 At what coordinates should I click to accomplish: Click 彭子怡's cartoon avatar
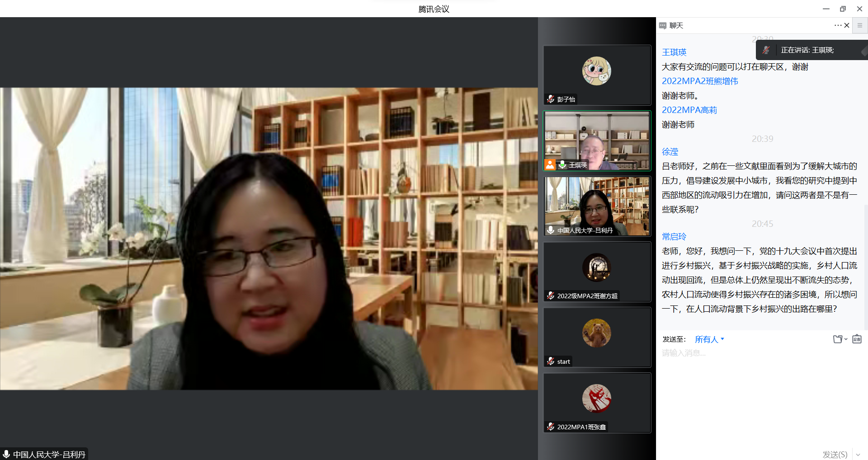pos(596,71)
